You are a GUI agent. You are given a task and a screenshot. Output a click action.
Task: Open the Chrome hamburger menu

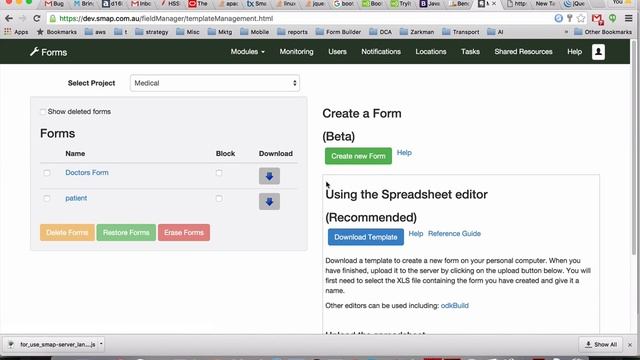(629, 18)
